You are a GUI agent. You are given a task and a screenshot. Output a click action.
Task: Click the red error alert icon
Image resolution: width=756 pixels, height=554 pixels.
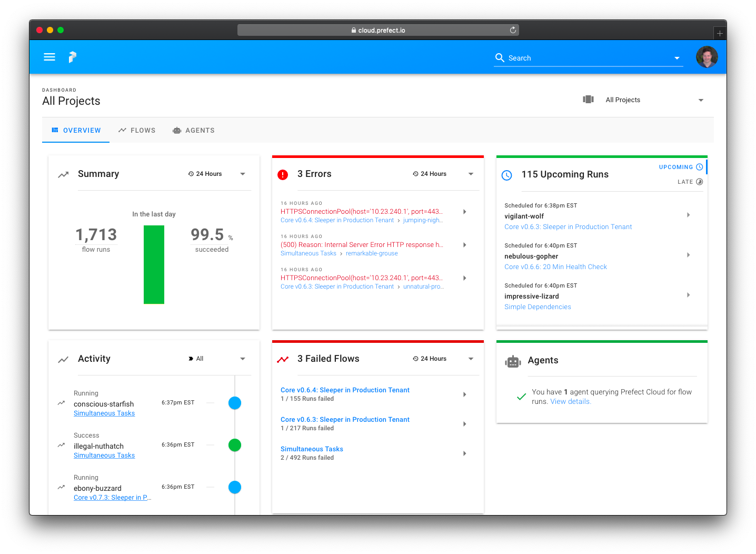coord(283,174)
